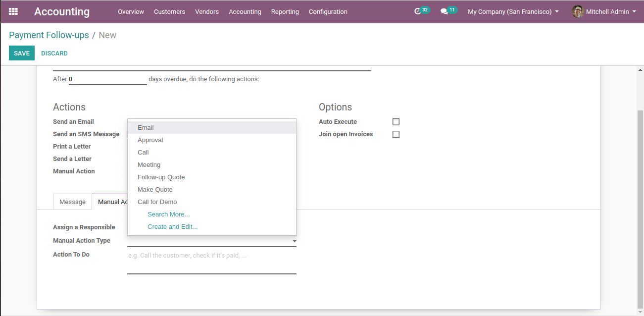644x316 pixels.
Task: Select Approval from action type list
Action: click(x=212, y=140)
